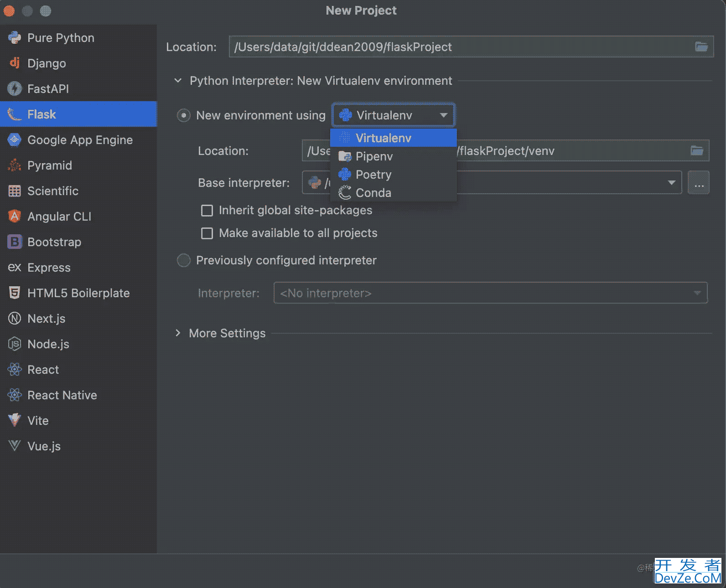Viewport: 726px width, 588px height.
Task: Click the React atom icon
Action: (15, 369)
